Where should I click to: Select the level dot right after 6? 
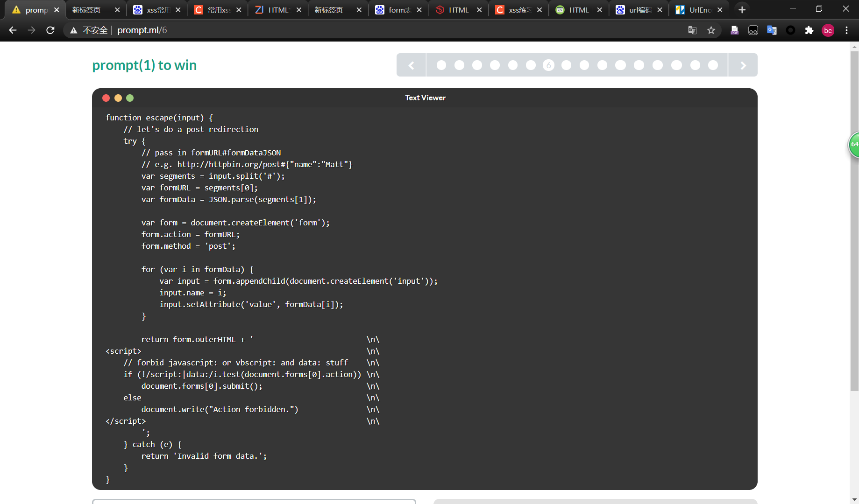pos(566,65)
